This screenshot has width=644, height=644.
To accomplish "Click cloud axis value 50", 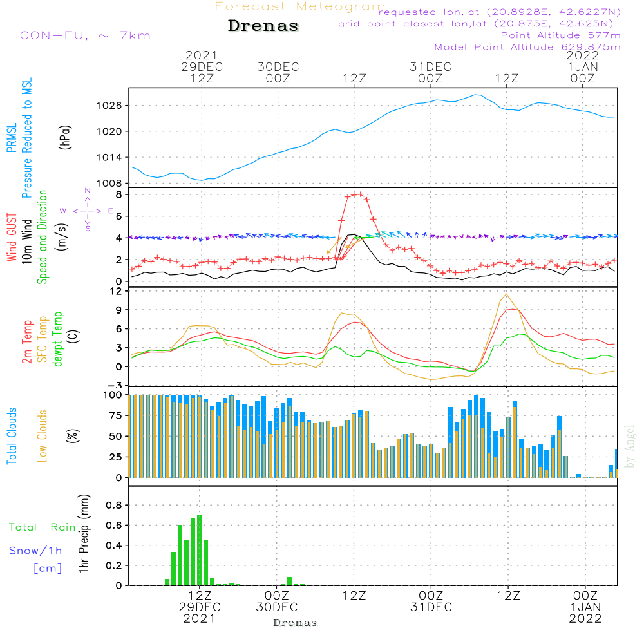I will (x=116, y=436).
